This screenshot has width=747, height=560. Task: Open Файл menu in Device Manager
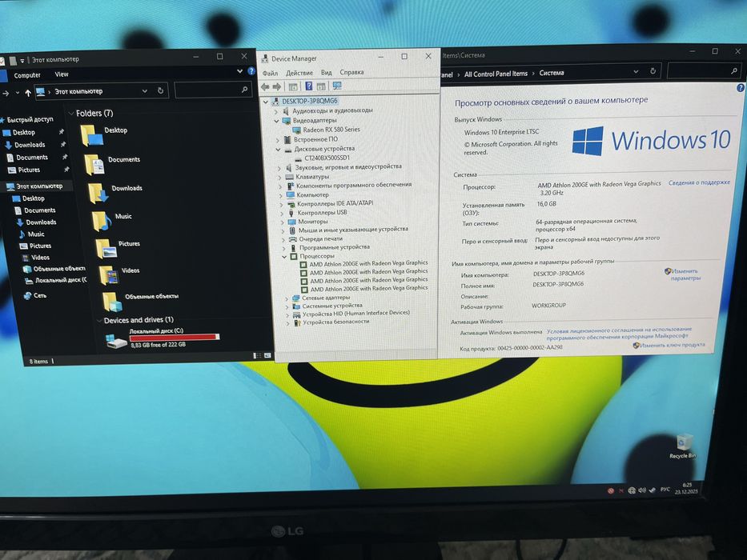(270, 74)
